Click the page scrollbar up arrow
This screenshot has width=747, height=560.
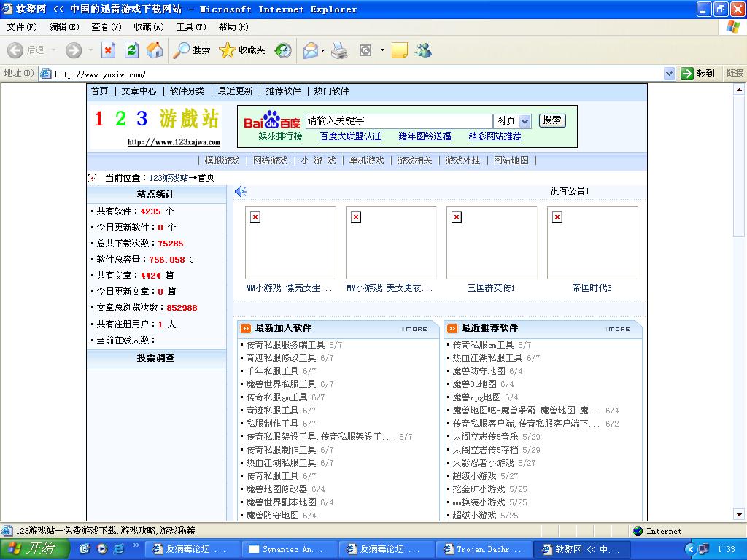pos(739,90)
